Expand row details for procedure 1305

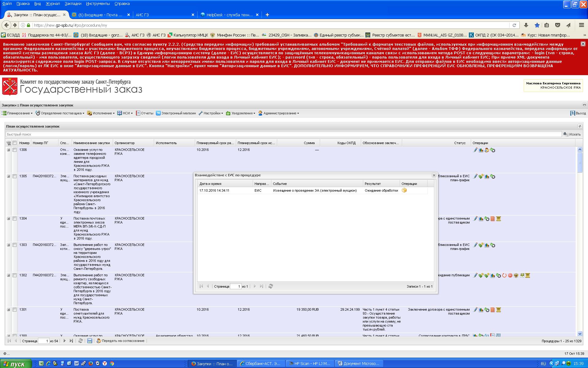tap(9, 176)
